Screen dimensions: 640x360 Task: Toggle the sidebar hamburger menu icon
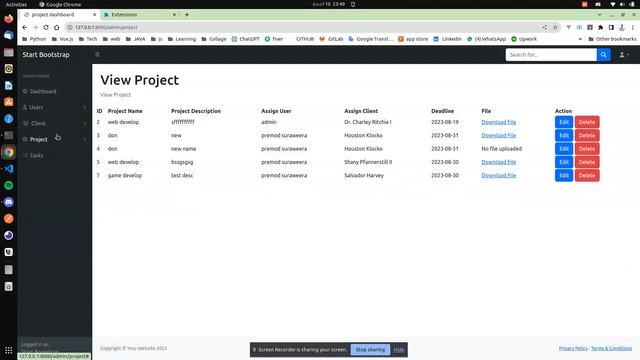click(97, 54)
